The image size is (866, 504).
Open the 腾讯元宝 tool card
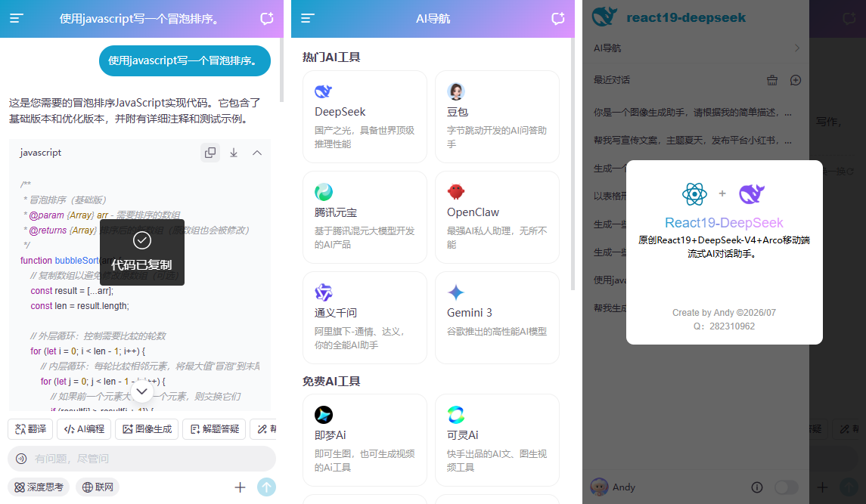coord(365,217)
